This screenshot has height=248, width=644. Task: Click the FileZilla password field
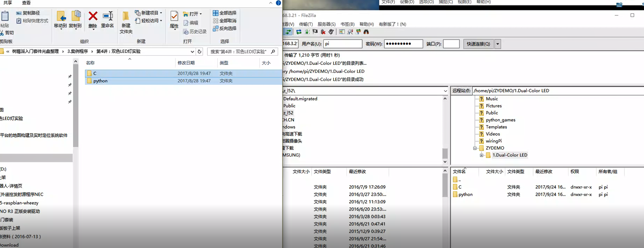tap(403, 44)
